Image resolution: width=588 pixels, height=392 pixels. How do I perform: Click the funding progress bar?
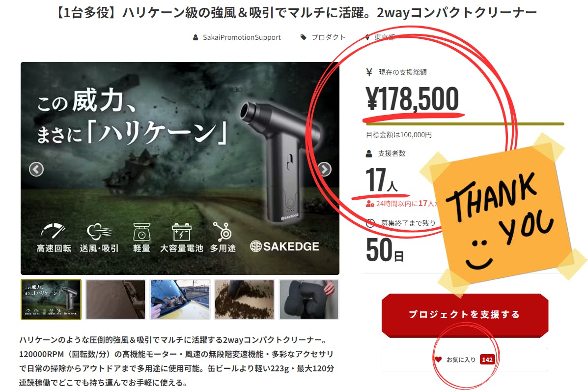465,124
